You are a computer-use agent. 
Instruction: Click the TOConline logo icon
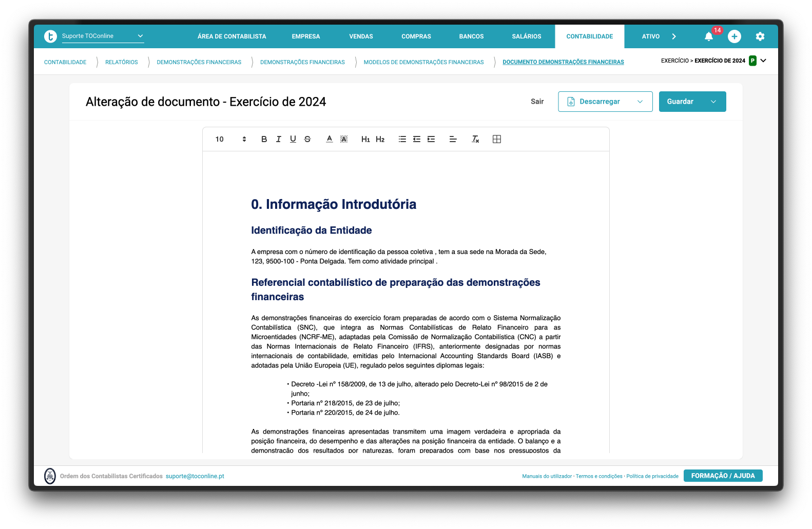(x=50, y=36)
